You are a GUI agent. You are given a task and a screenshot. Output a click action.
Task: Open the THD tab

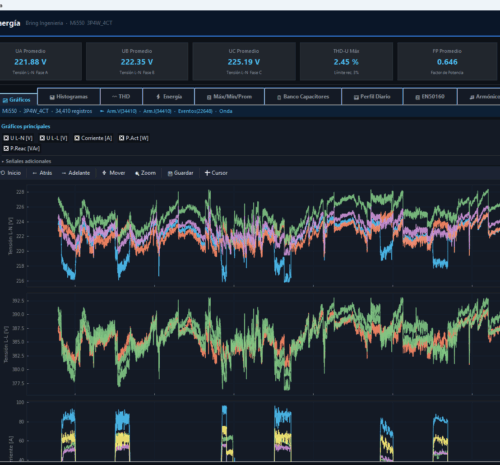coord(121,97)
